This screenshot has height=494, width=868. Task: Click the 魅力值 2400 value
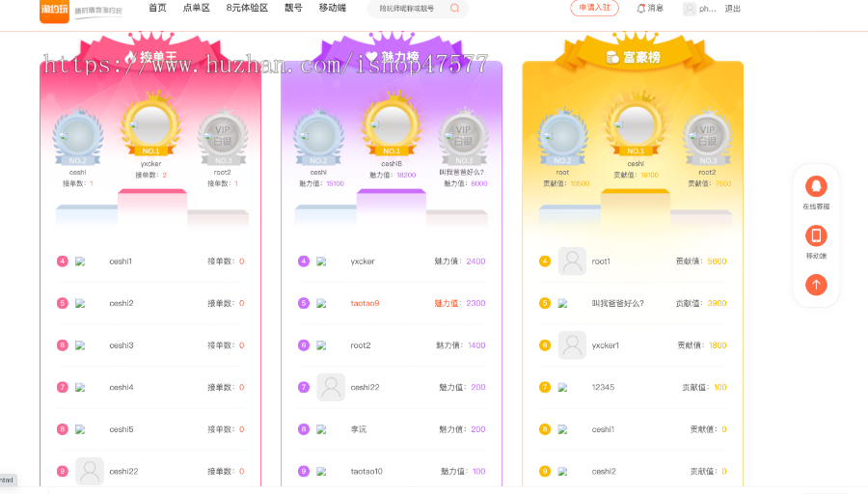click(475, 261)
